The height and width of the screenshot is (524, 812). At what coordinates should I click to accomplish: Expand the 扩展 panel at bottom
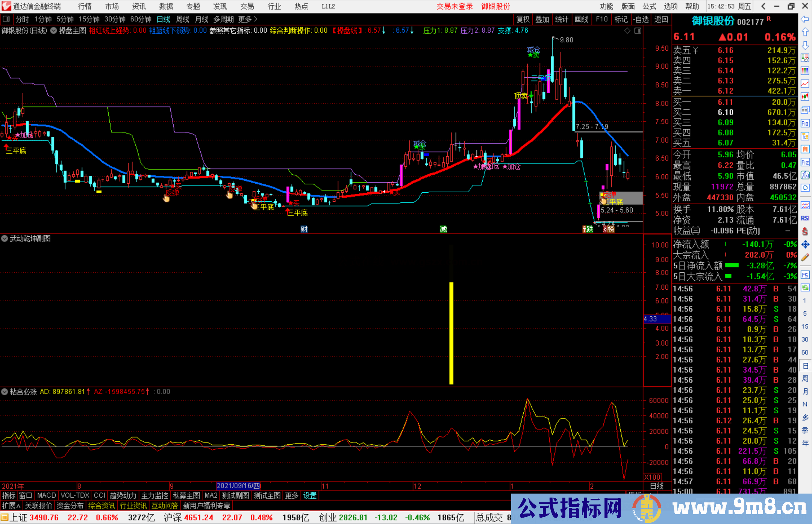(11, 506)
